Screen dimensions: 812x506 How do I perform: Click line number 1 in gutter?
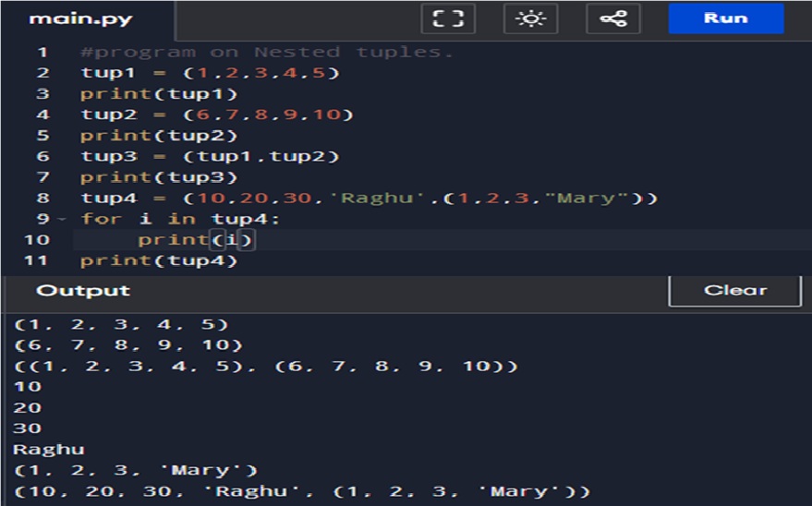click(42, 53)
